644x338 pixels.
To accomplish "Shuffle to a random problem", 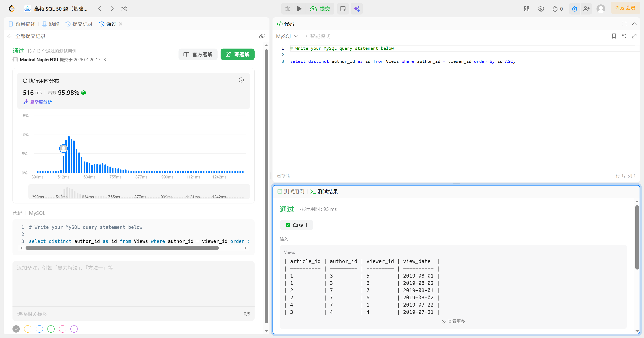I will [124, 9].
